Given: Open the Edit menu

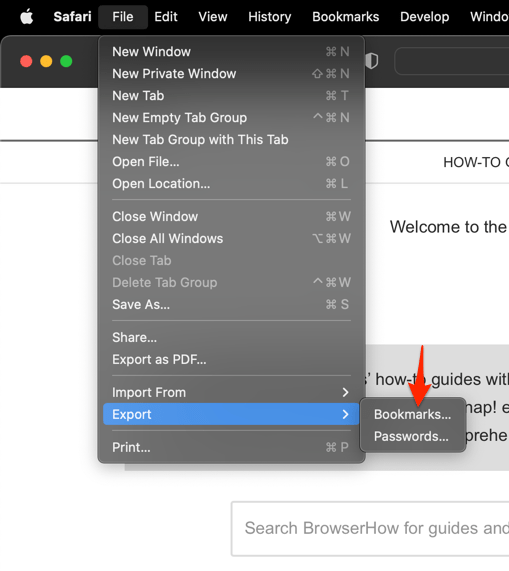Looking at the screenshot, I should point(166,17).
